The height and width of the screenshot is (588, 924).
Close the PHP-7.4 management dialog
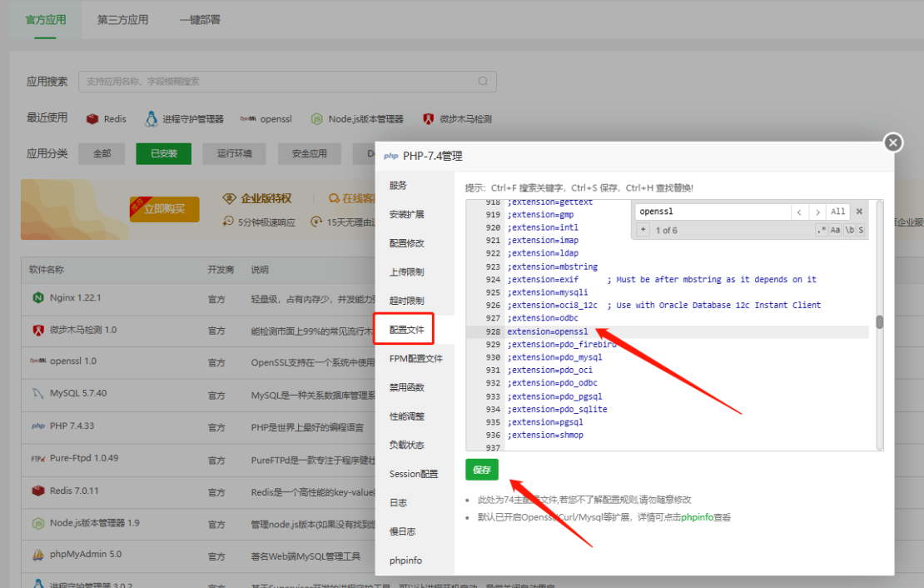(x=892, y=142)
